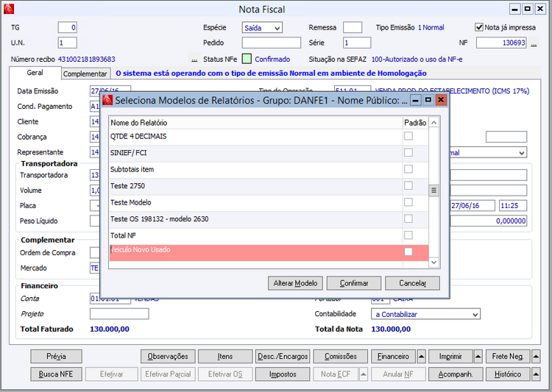Click the Pedido input field
Screen dimensions: 552x392
272,43
